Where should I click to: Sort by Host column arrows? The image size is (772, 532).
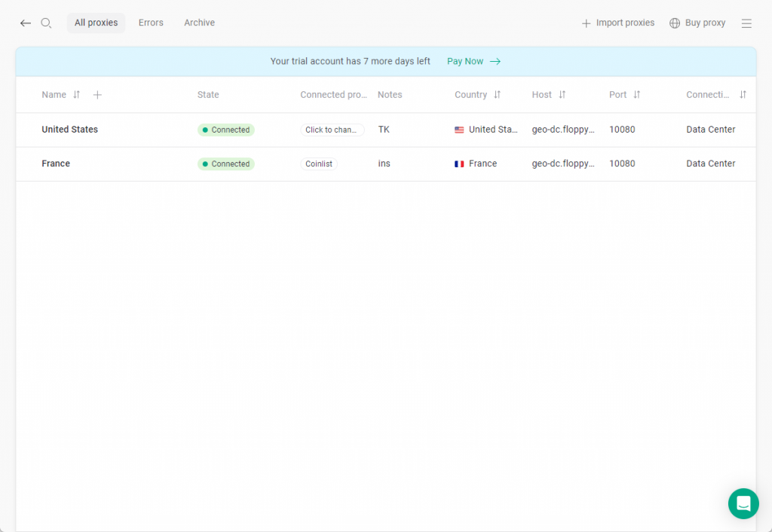point(562,94)
